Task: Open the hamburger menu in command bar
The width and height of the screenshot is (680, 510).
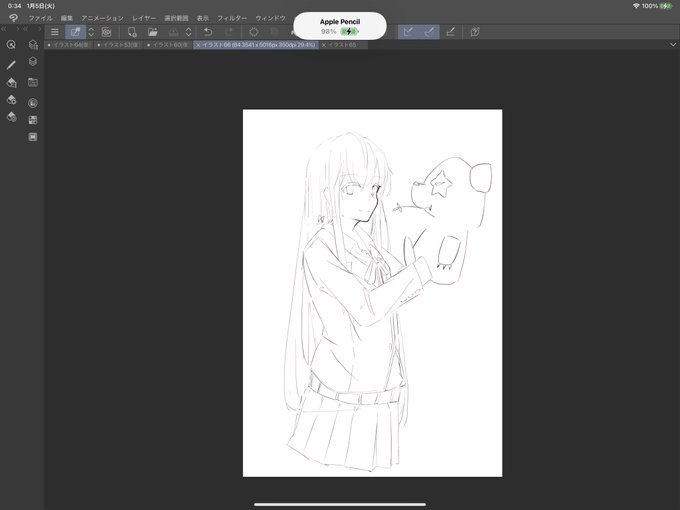Action: click(55, 32)
